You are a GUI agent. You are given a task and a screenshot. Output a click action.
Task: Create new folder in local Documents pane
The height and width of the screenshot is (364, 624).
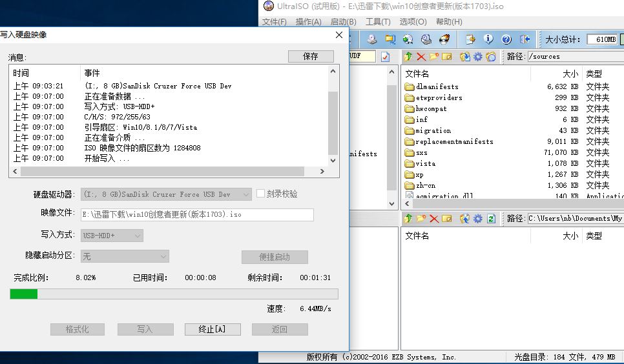click(x=421, y=218)
